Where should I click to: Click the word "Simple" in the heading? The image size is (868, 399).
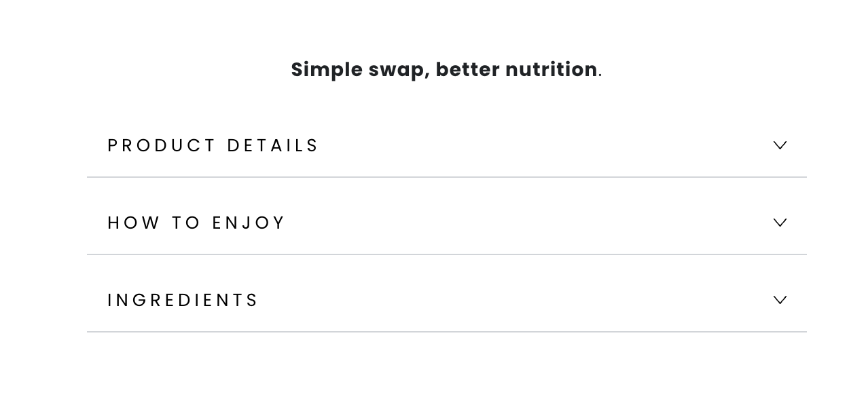coord(327,69)
